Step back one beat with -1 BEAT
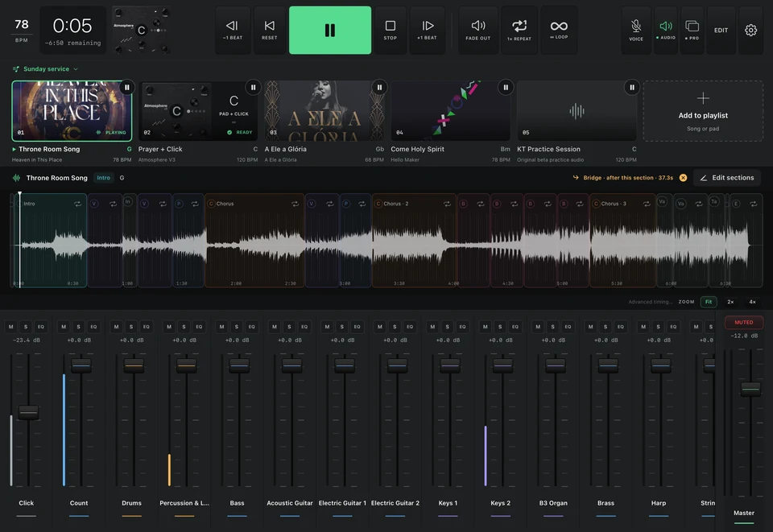Viewport: 773px width, 532px height. pyautogui.click(x=232, y=30)
